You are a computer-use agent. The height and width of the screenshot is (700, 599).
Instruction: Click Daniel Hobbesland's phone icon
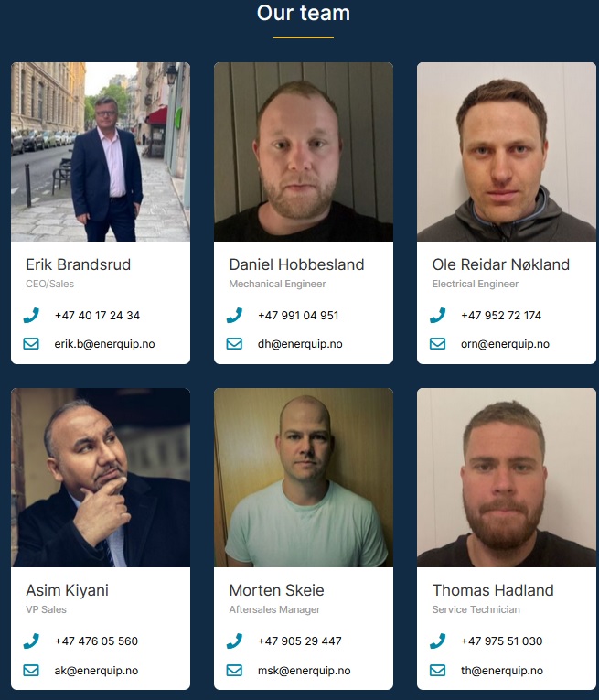[x=234, y=315]
